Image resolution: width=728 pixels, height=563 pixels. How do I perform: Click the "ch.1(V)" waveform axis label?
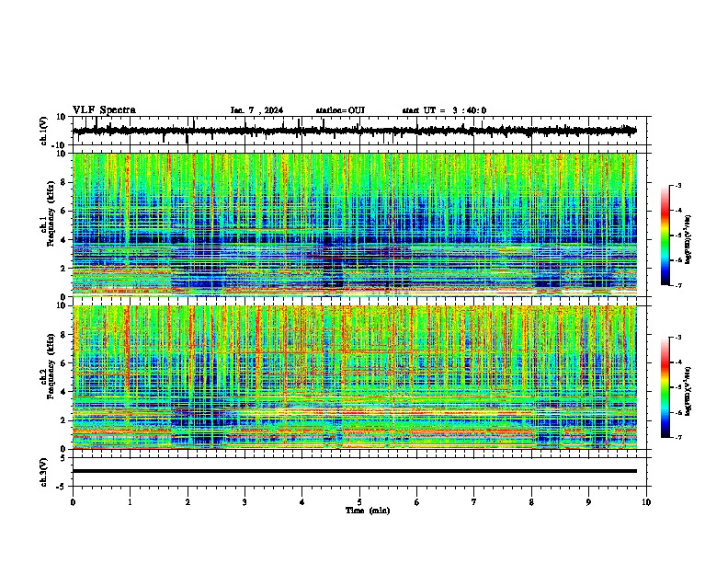coord(43,131)
